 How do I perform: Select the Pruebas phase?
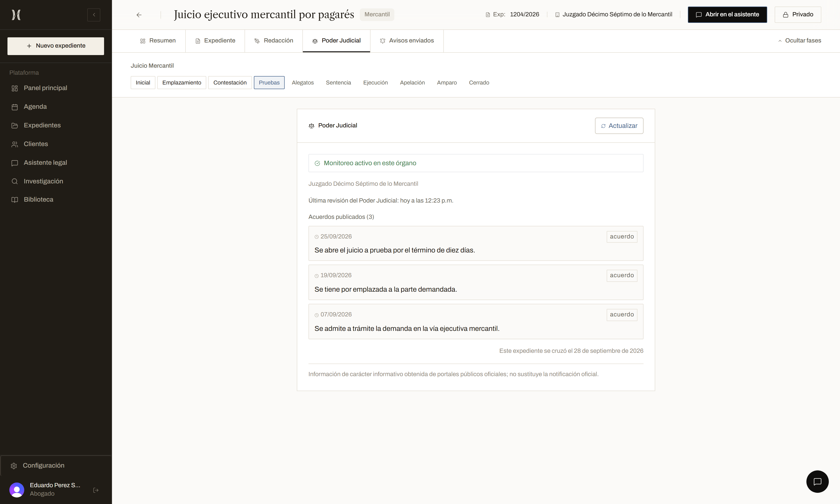click(269, 83)
